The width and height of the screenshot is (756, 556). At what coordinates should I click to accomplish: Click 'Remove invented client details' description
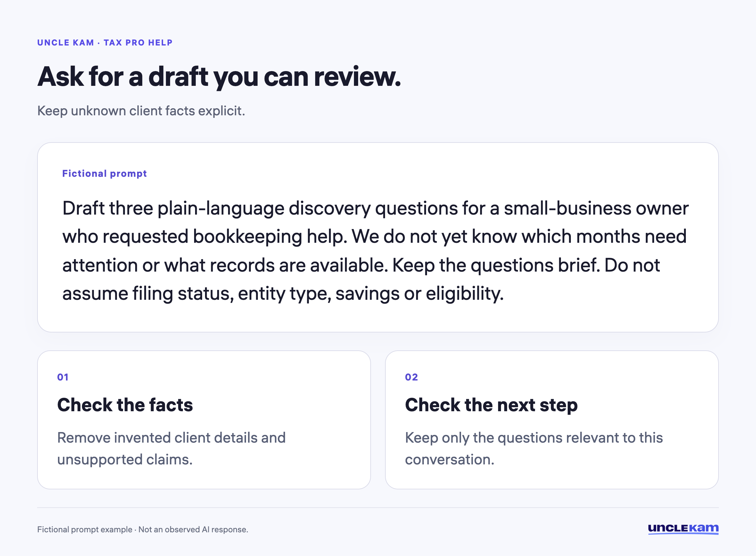coord(171,448)
